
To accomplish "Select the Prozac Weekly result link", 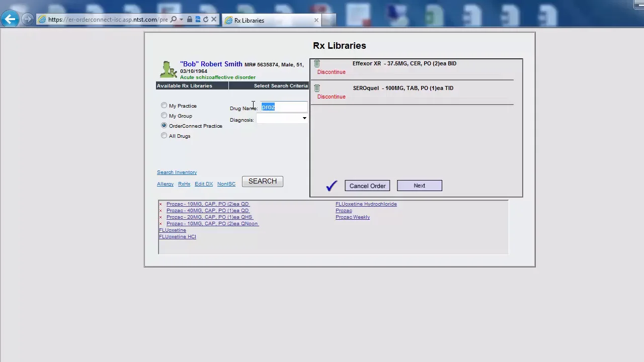I will point(353,217).
